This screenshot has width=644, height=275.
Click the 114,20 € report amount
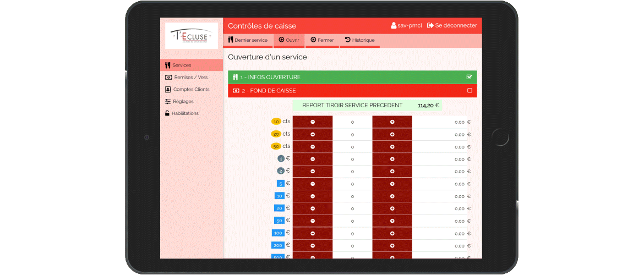click(428, 106)
